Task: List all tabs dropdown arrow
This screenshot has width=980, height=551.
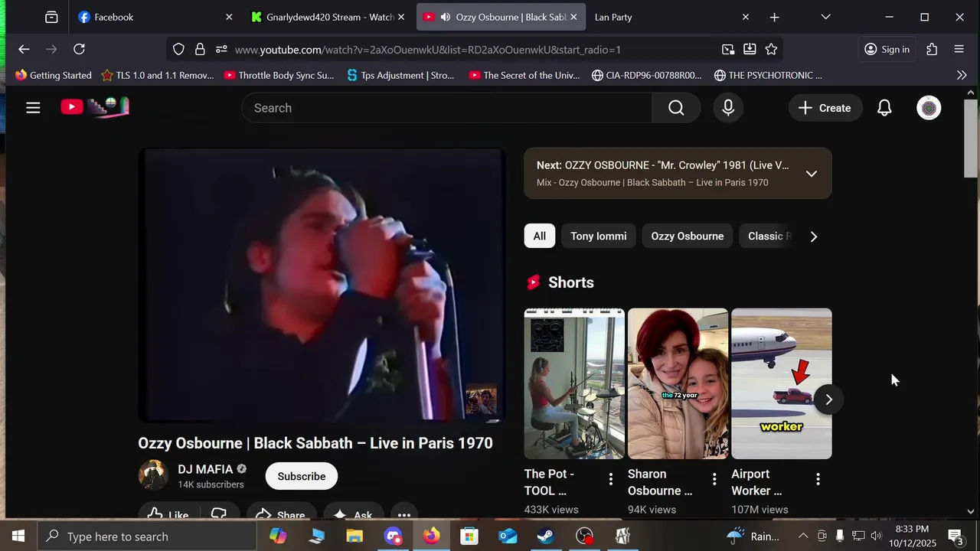Action: pos(825,17)
